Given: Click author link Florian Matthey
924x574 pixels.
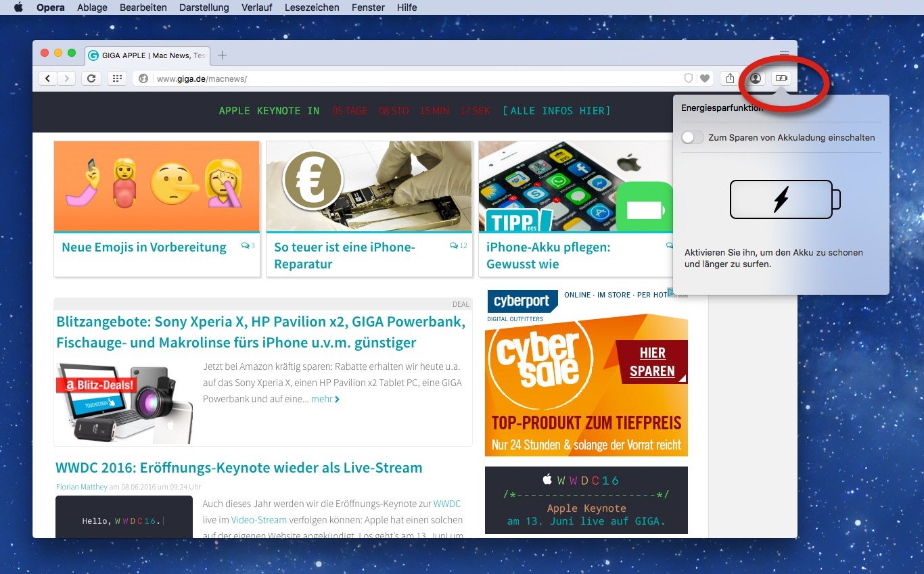Looking at the screenshot, I should tap(81, 487).
